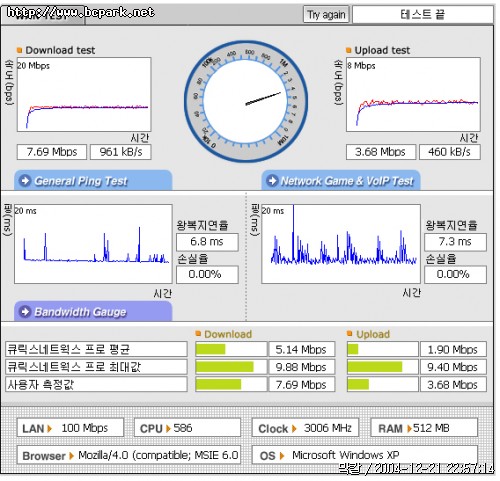Select the 961 kB/s download value
Viewport: 500px width, 481px height.
pyautogui.click(x=121, y=152)
